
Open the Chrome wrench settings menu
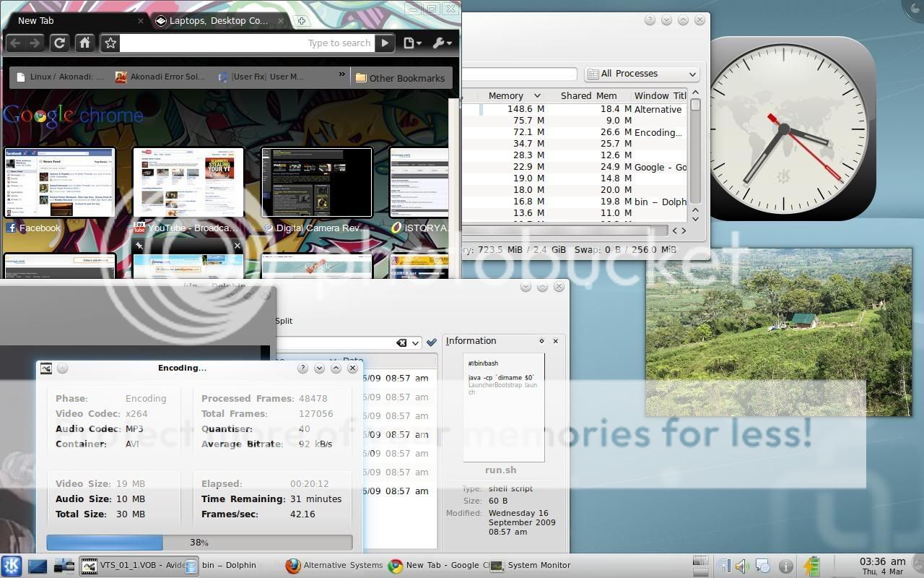click(441, 43)
